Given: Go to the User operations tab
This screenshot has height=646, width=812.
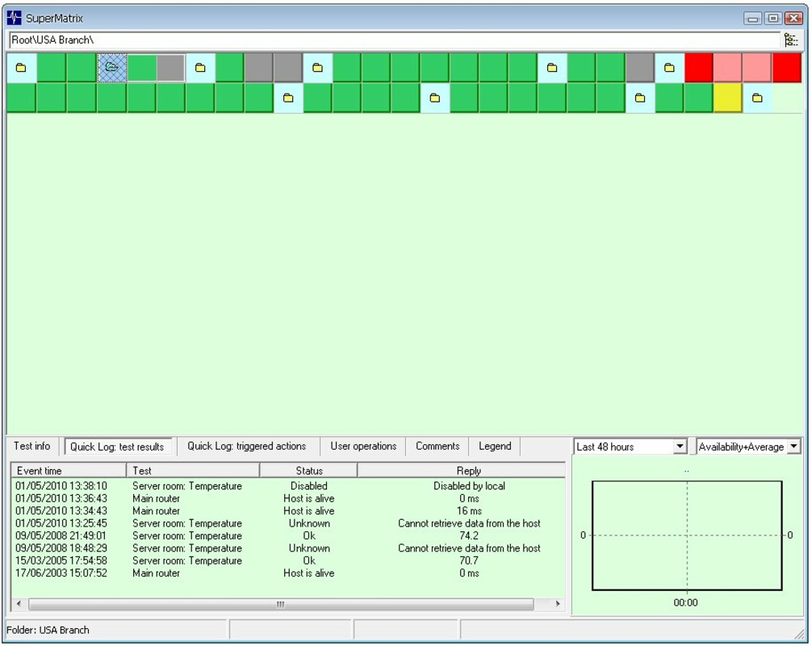Looking at the screenshot, I should click(x=363, y=447).
